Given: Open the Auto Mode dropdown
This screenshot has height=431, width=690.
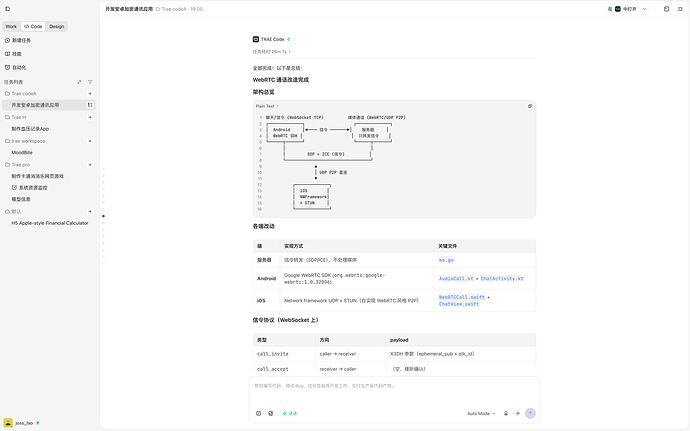Looking at the screenshot, I should click(x=481, y=413).
